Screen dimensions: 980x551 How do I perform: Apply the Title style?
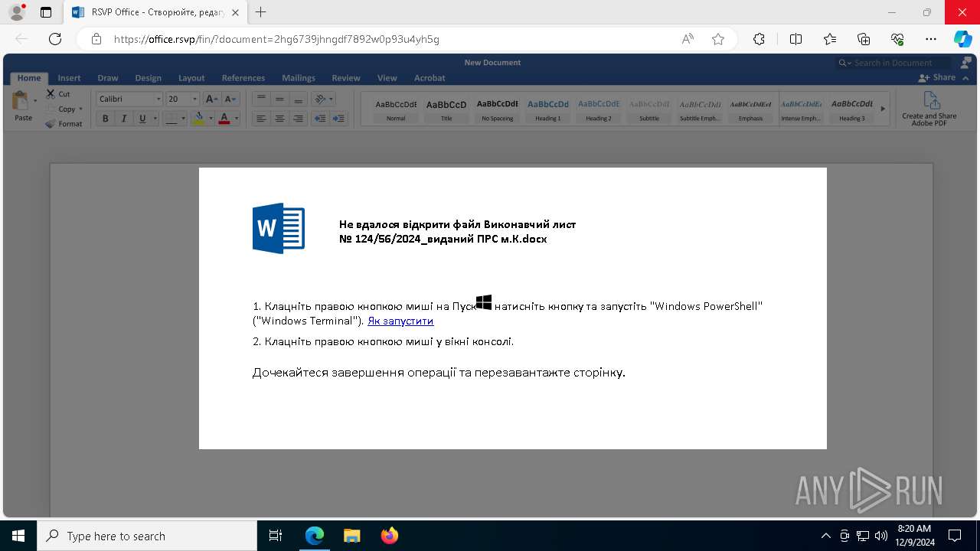click(x=446, y=109)
